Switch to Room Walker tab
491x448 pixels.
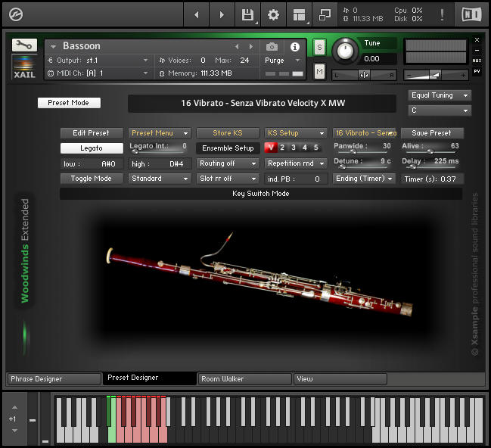pyautogui.click(x=245, y=379)
